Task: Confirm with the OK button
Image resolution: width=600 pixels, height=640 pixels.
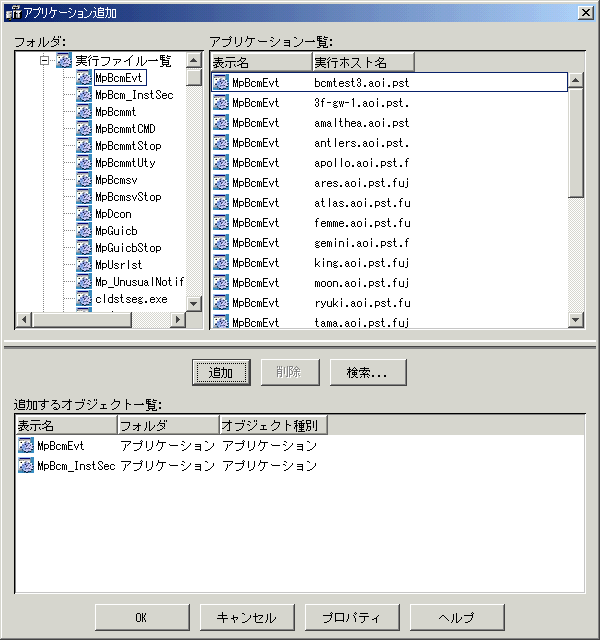Action: tap(142, 618)
